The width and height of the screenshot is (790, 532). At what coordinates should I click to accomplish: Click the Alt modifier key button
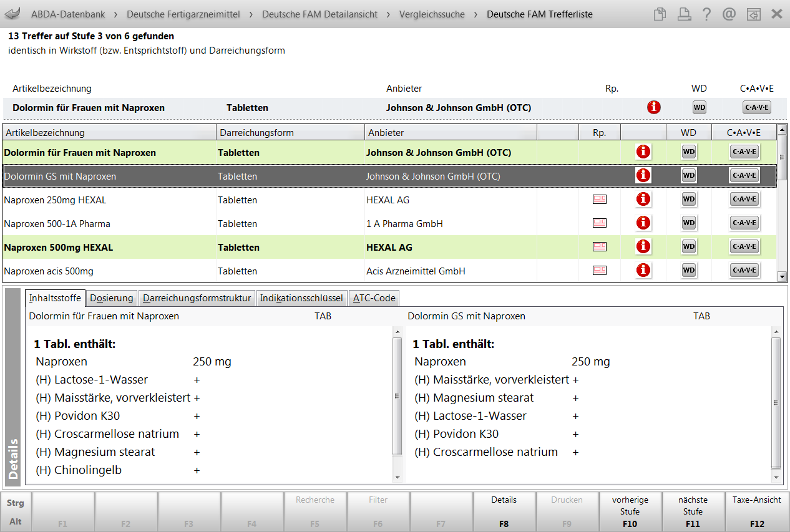coord(16,521)
